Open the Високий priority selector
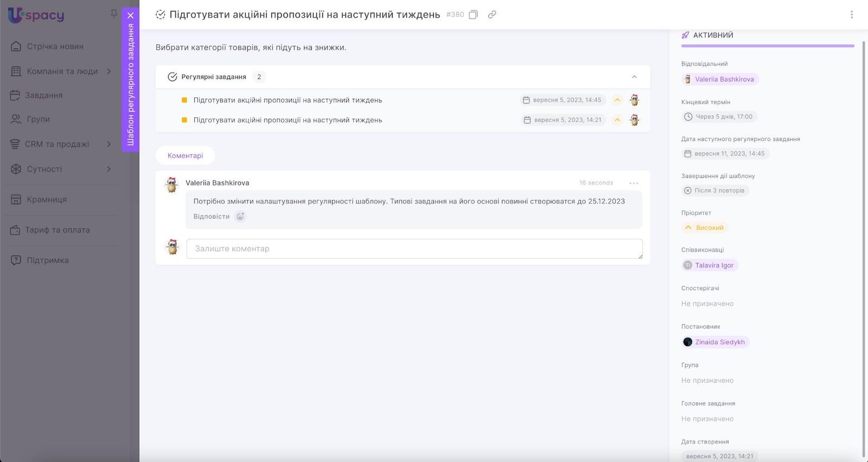Viewport: 868px width, 462px height. [705, 228]
